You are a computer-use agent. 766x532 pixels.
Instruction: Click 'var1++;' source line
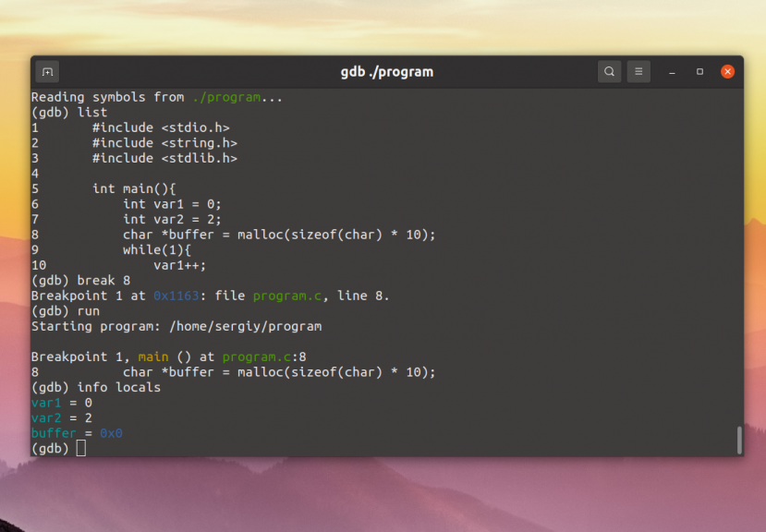(180, 265)
